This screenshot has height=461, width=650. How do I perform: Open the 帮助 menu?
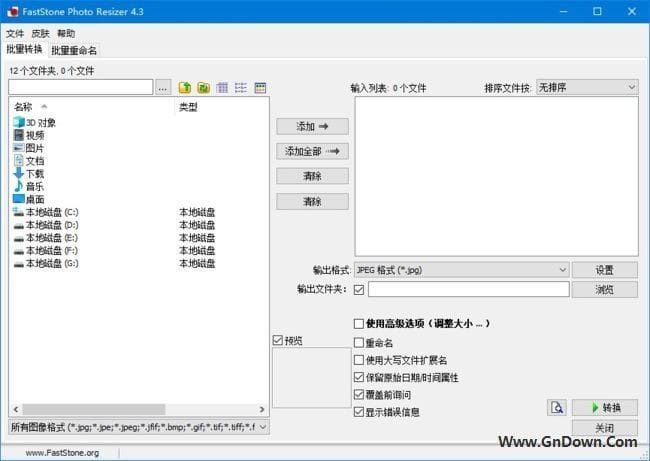(x=66, y=34)
